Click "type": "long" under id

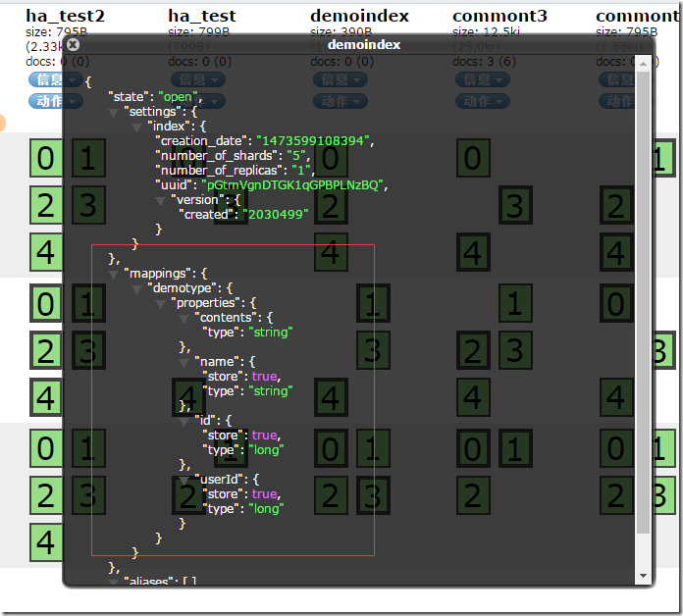pyautogui.click(x=243, y=449)
